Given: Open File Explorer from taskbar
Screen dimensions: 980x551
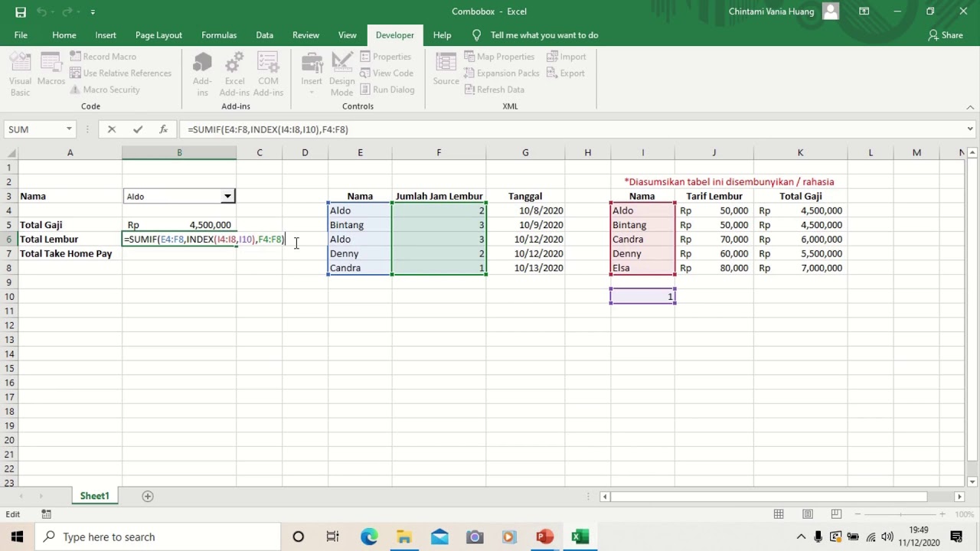Looking at the screenshot, I should (404, 537).
